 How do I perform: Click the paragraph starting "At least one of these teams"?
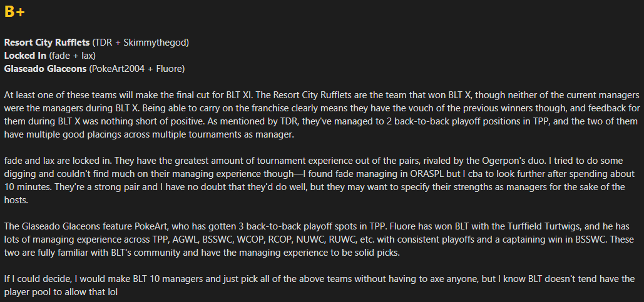(x=322, y=115)
